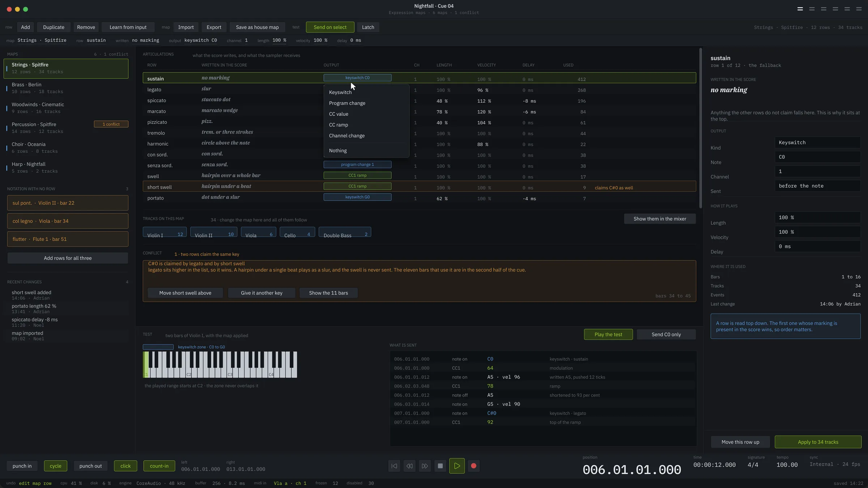Viewport: 868px width, 488px height.
Task: Duplicate the selected row
Action: [x=54, y=27]
